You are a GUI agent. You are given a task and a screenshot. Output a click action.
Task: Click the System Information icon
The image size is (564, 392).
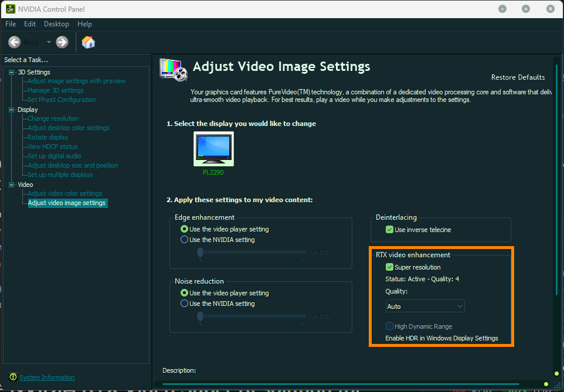pos(13,377)
